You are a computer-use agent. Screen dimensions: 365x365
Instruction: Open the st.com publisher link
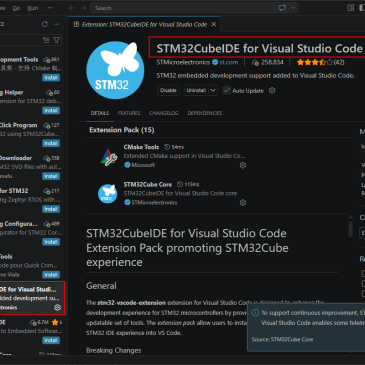point(229,62)
